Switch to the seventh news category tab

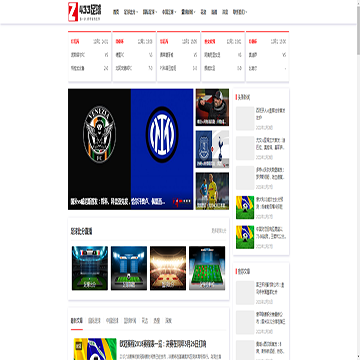pyautogui.click(x=168, y=321)
